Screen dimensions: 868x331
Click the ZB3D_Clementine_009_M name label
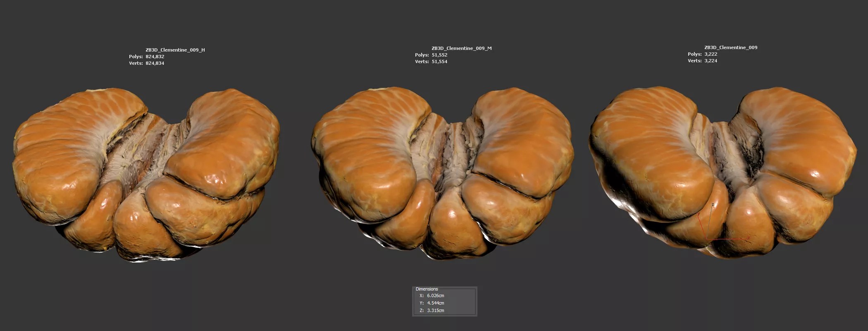(461, 48)
